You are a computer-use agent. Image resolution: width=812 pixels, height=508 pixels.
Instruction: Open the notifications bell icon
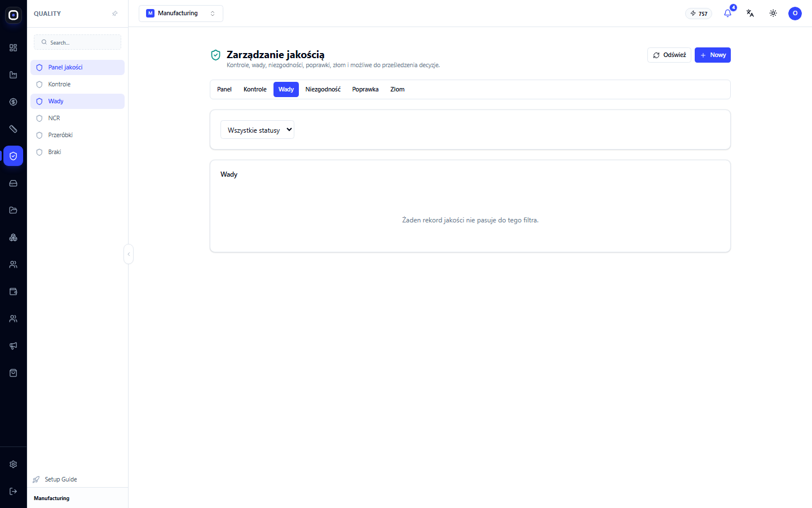coord(727,13)
